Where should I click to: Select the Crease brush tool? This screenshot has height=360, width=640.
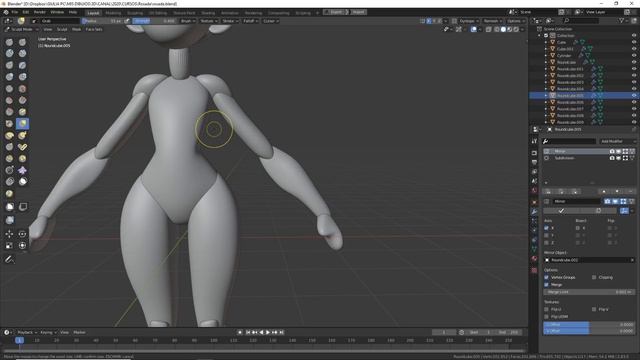click(x=9, y=89)
